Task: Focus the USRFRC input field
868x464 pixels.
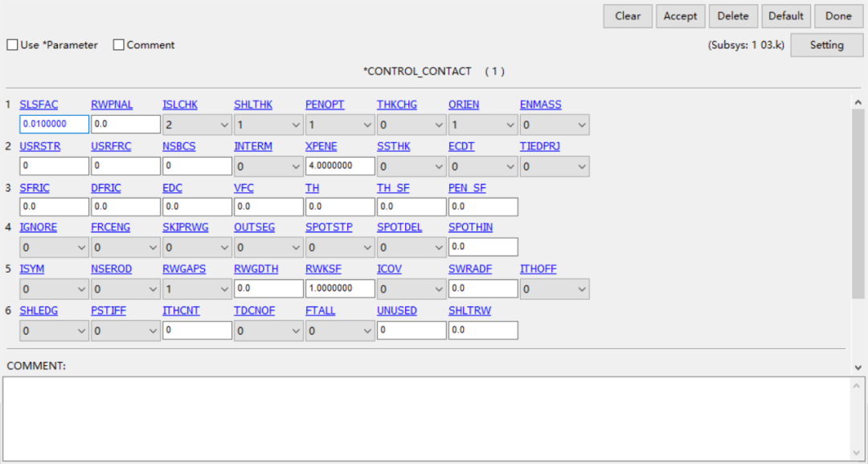Action: (125, 166)
